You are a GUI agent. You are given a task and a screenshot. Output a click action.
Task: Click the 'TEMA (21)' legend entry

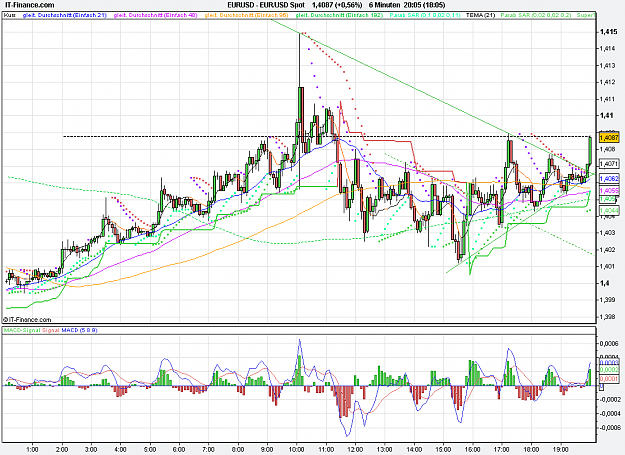click(x=480, y=15)
